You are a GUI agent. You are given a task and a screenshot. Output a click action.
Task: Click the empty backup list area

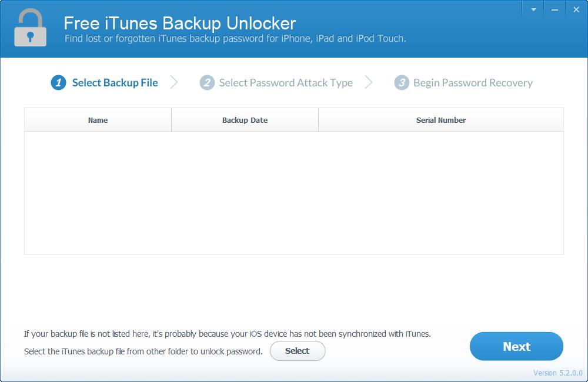294,194
